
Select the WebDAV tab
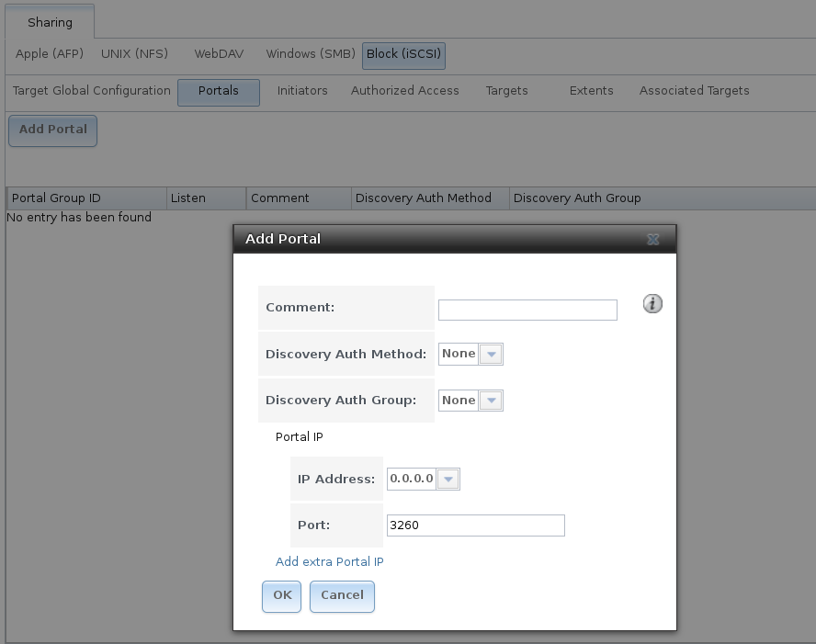coord(217,54)
